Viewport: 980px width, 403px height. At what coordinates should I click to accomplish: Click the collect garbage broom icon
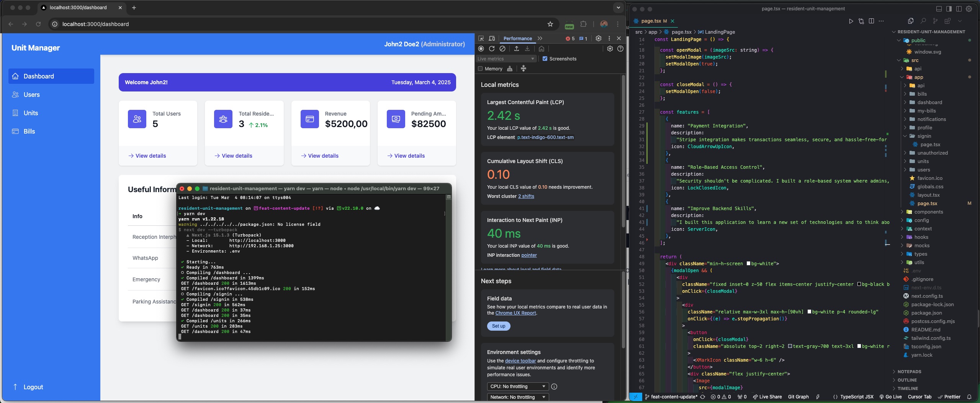[x=510, y=69]
